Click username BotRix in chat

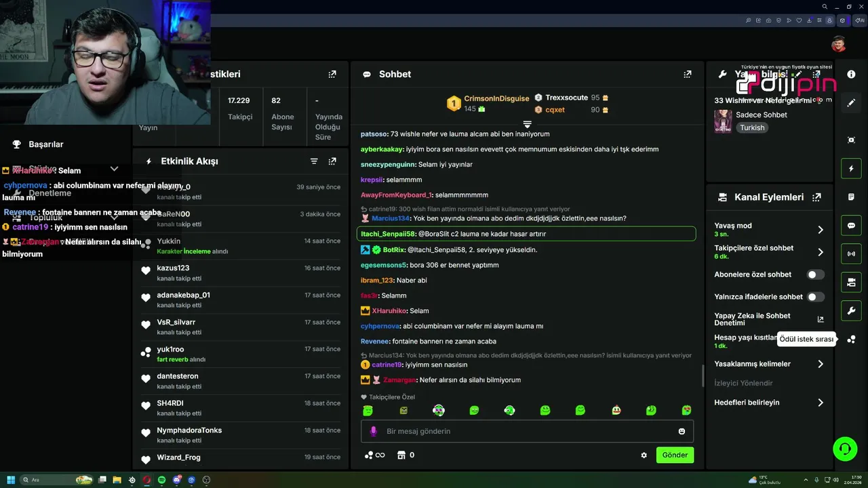click(394, 250)
